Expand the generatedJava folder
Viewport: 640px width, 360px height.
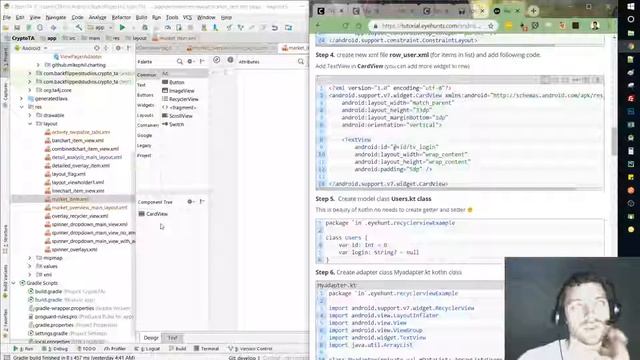point(22,98)
